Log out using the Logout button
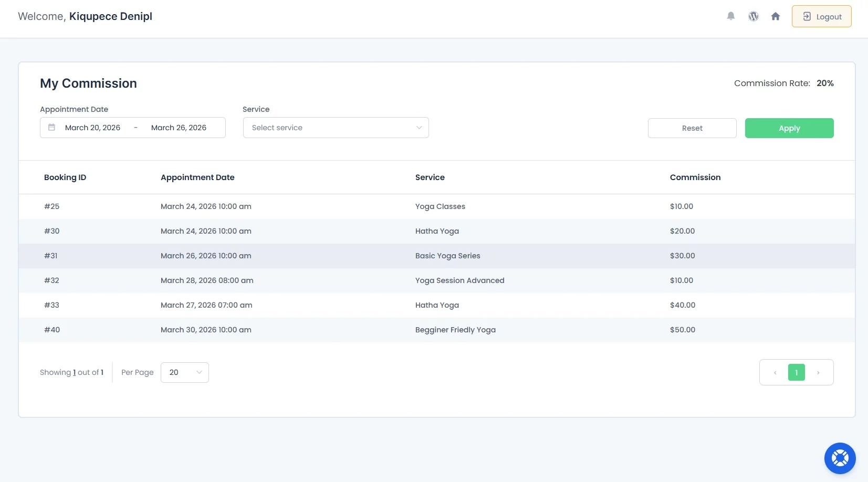 pos(821,16)
